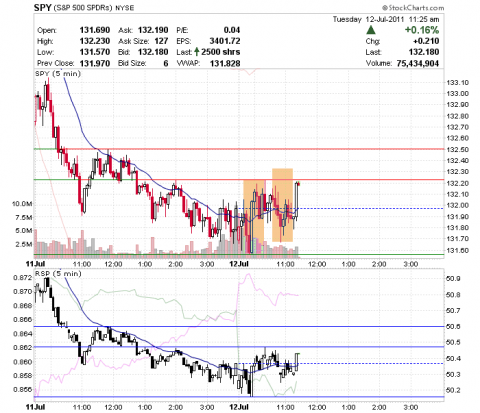
Task: Click the 11Jul date label under SPY chart
Action: (x=35, y=264)
